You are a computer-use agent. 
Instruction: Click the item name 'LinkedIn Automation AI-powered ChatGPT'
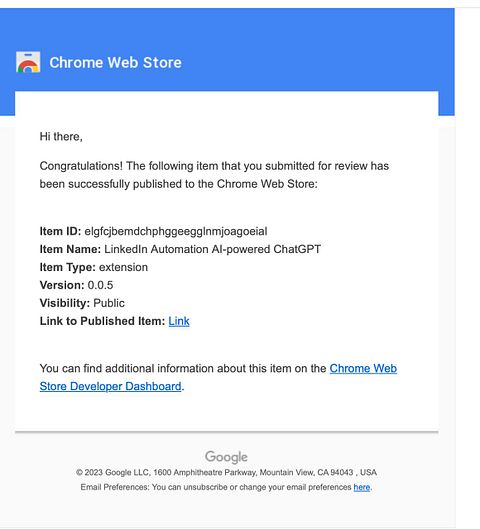pos(212,249)
